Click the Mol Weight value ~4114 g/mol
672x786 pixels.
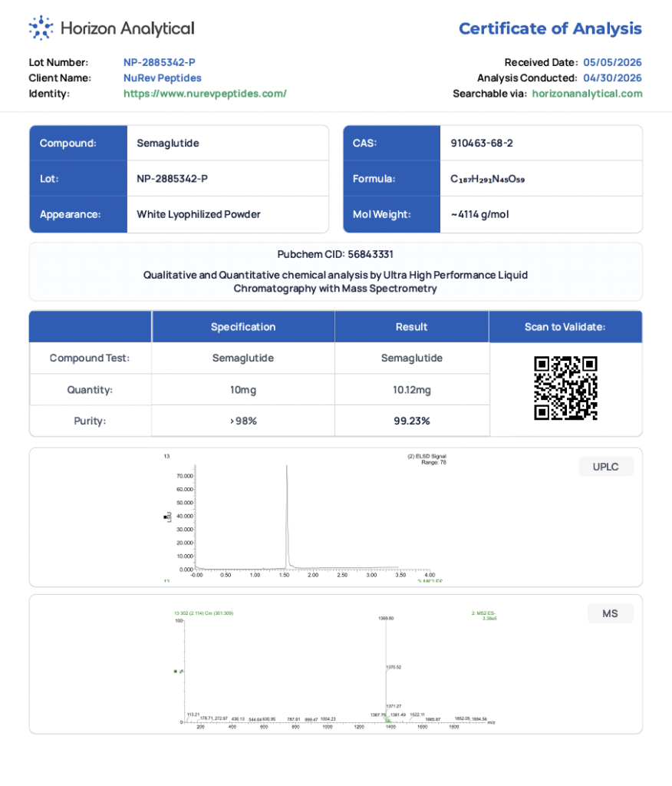pos(479,215)
